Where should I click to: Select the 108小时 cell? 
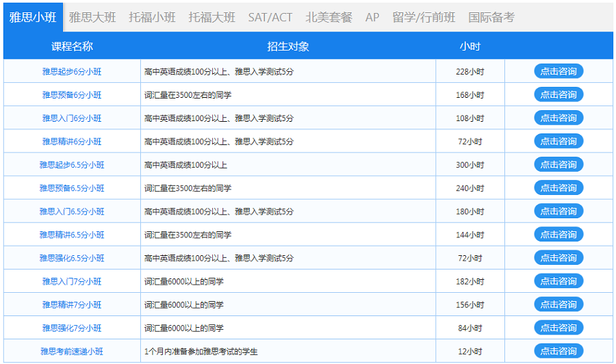coord(470,118)
